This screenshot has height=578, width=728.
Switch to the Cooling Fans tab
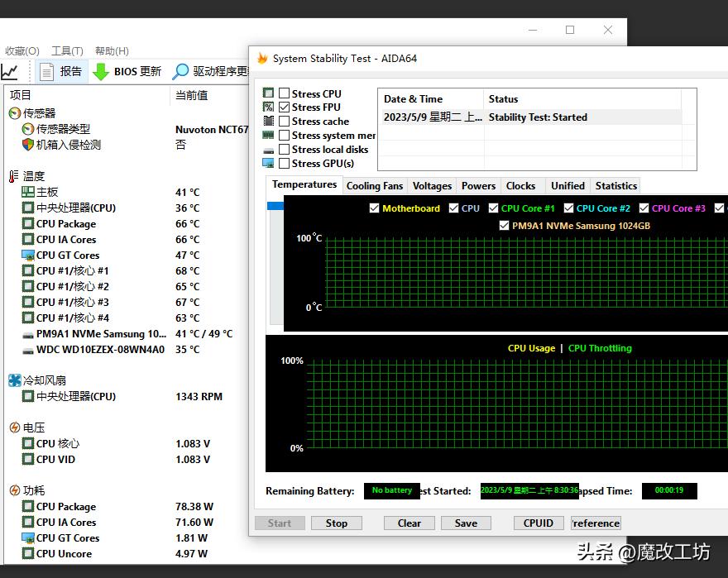click(x=375, y=186)
